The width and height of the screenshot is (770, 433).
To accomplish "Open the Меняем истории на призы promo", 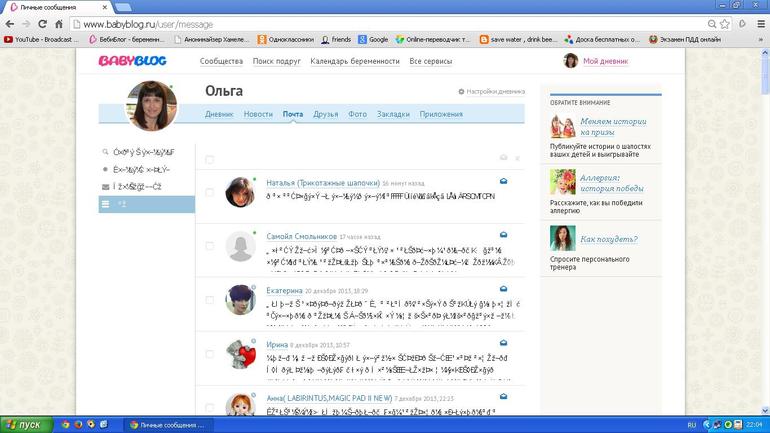I will pyautogui.click(x=613, y=126).
